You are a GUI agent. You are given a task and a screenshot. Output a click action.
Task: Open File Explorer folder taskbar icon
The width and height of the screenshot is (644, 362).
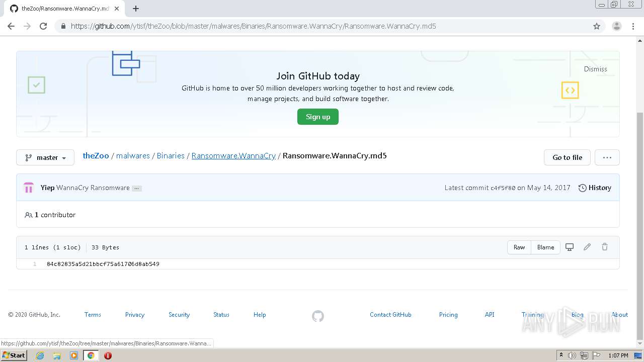tap(57, 355)
